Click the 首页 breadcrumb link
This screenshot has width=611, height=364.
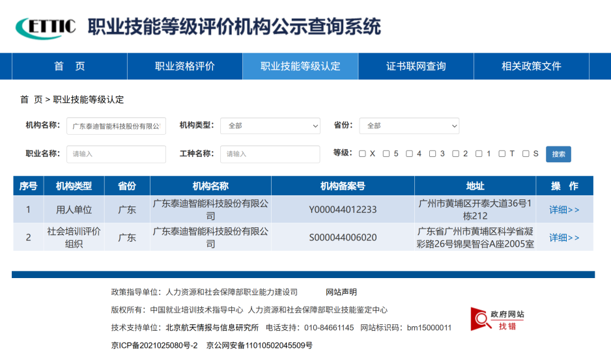pos(31,100)
